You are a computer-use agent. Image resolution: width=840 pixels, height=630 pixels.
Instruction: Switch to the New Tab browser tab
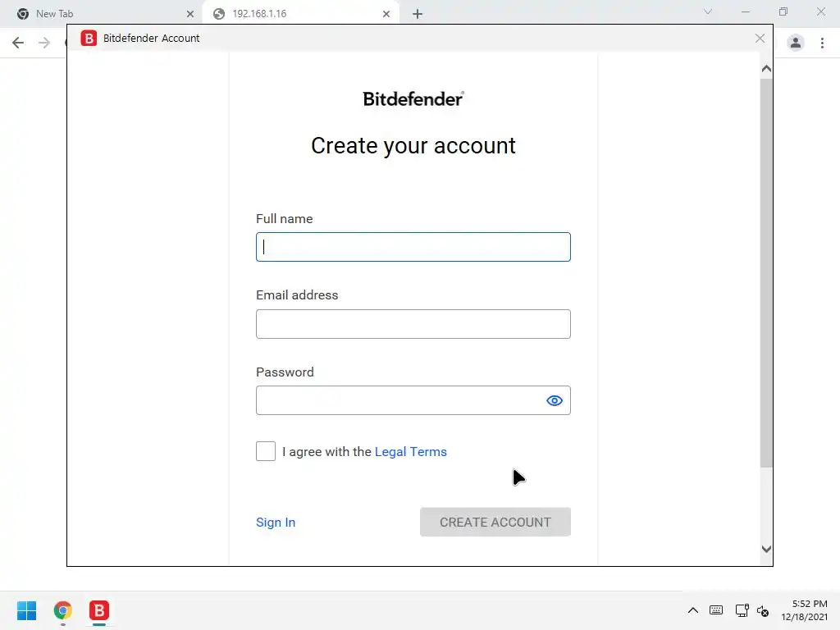(x=102, y=14)
